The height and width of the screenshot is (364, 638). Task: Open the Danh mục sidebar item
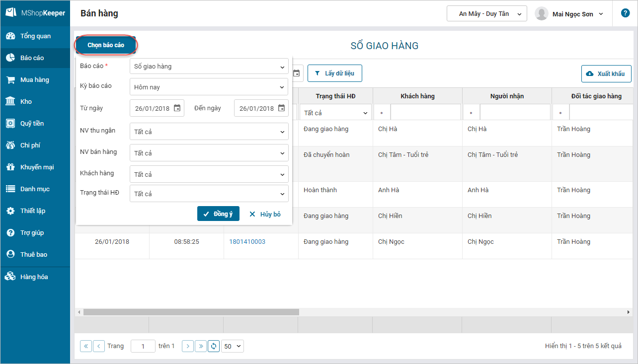pyautogui.click(x=35, y=189)
